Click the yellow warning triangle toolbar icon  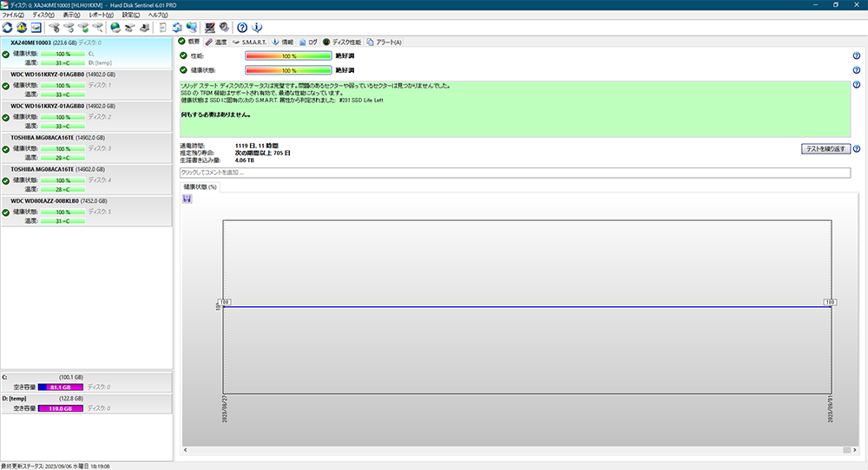click(x=22, y=27)
